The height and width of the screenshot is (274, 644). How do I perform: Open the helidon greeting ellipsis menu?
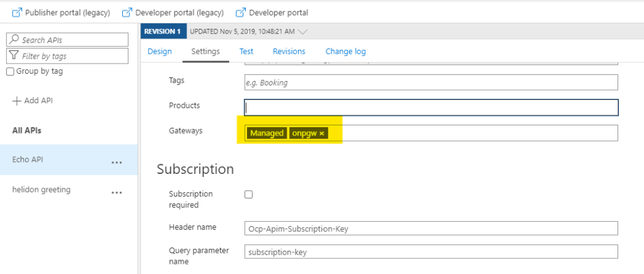117,192
